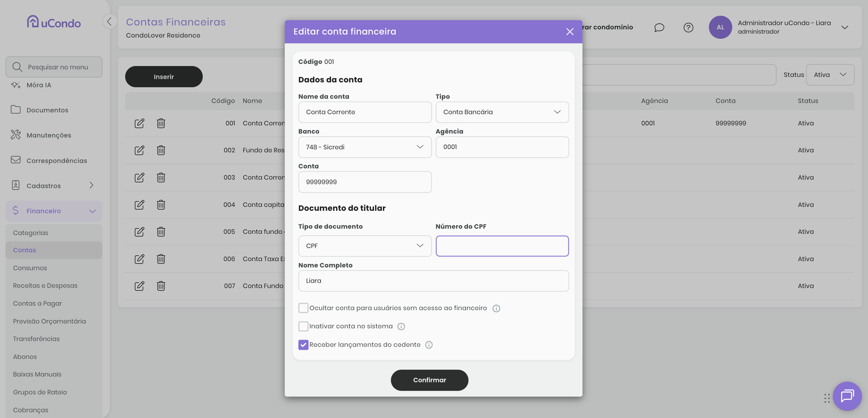Click the Nome Completo field
The width and height of the screenshot is (868, 418).
pyautogui.click(x=433, y=281)
